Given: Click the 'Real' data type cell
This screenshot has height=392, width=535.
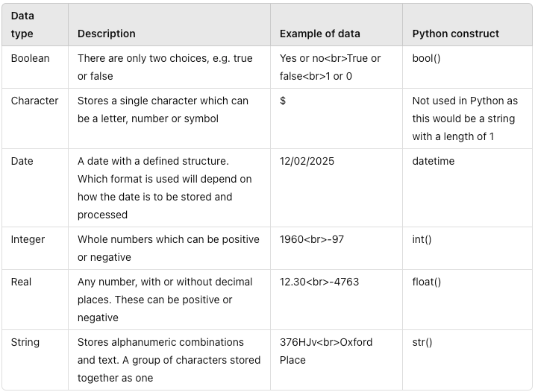Looking at the screenshot, I should (x=21, y=282).
